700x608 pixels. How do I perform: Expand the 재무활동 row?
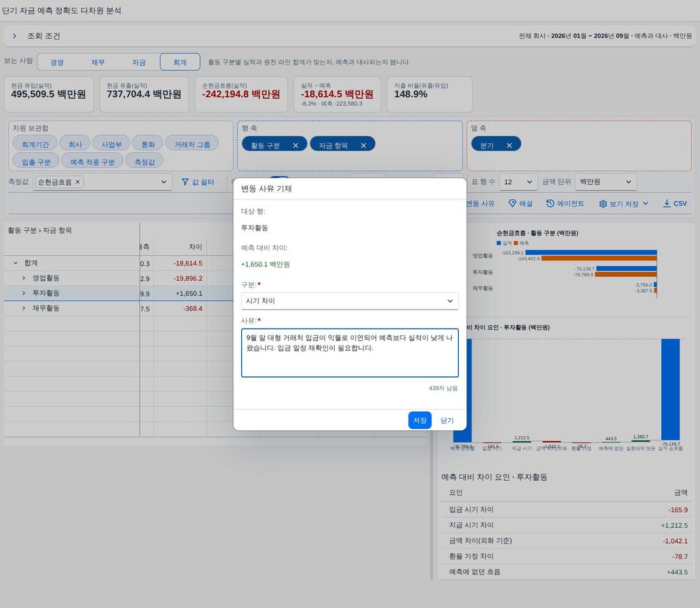click(24, 308)
